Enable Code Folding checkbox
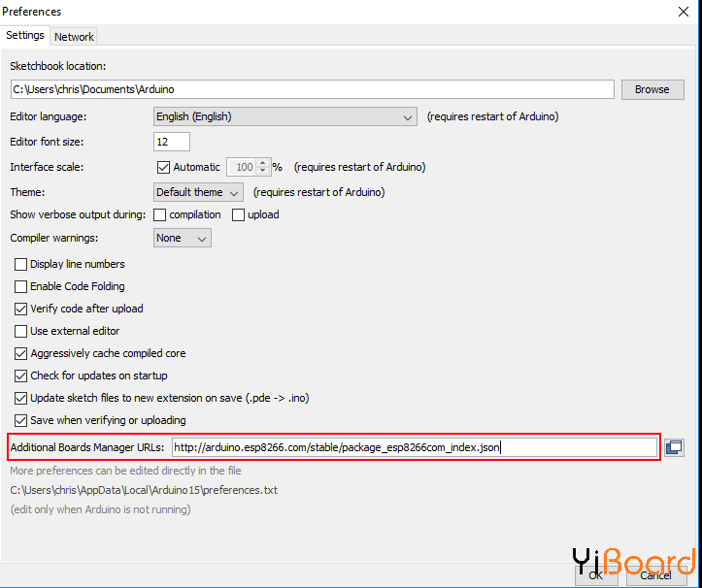702x588 pixels. (x=21, y=286)
